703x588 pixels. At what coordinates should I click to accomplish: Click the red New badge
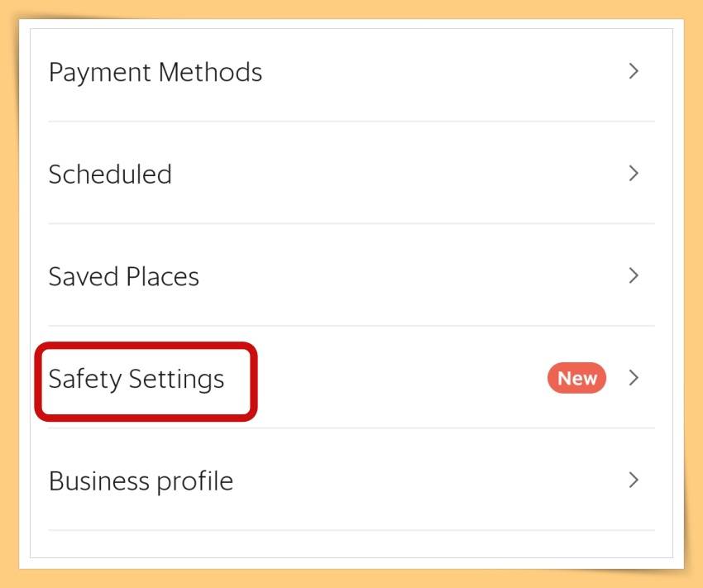tap(576, 378)
